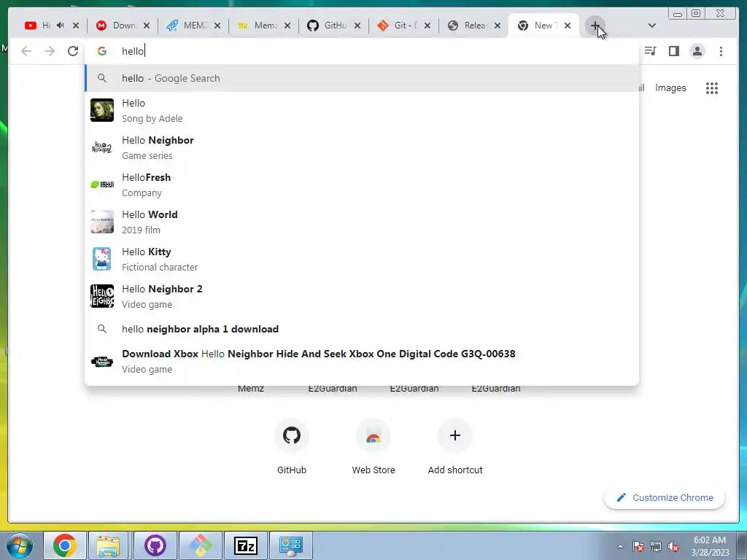
Task: Open the media control icon in toolbar
Action: [x=650, y=51]
